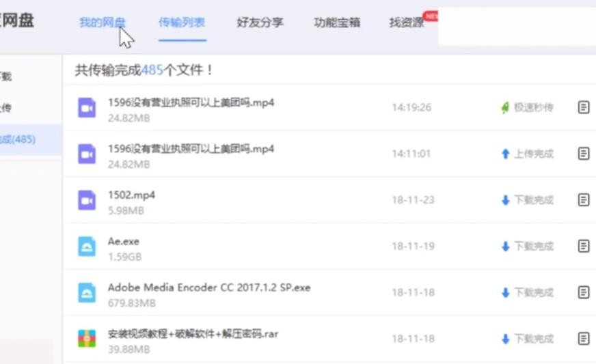596x364 pixels.
Task: Click the purple video icon of 1502.mp4
Action: tap(87, 200)
